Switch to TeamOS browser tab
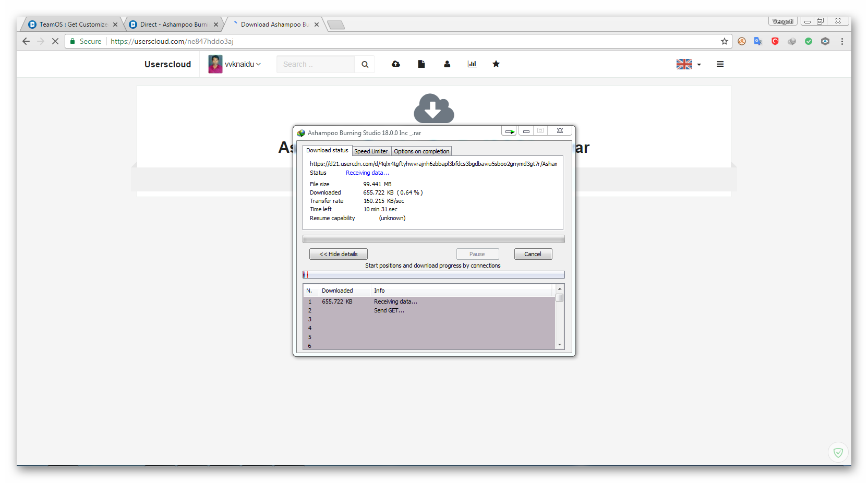This screenshot has width=868, height=483. tap(73, 25)
